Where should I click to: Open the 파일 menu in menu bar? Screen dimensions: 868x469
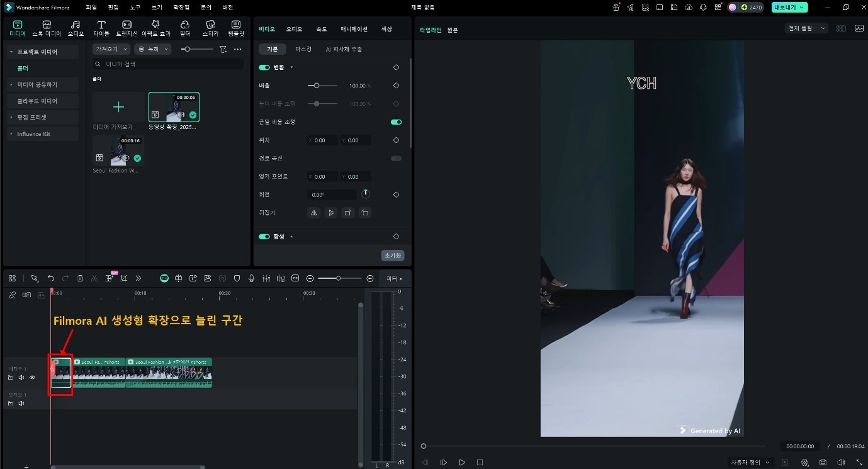(91, 8)
